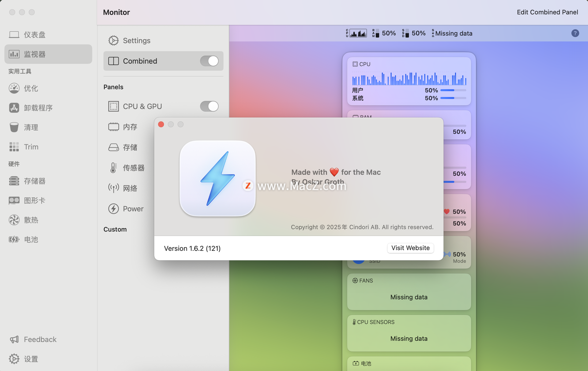Open the 清理 cleanup bin icon

[14, 127]
